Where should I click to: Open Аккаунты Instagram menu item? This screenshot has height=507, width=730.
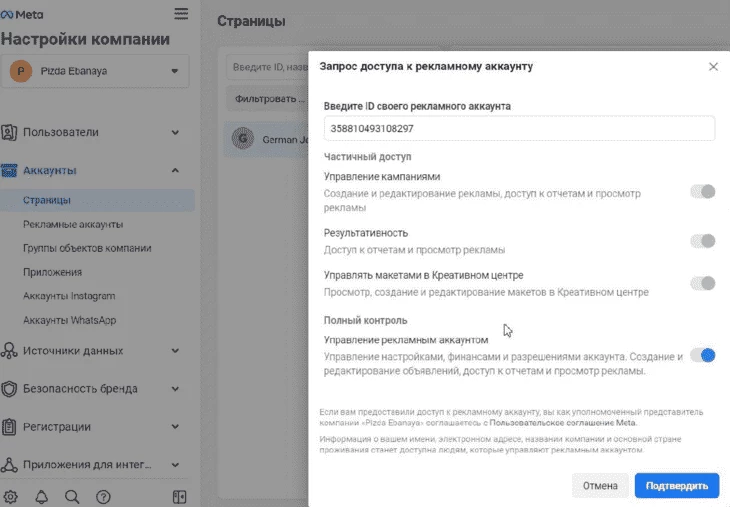click(69, 296)
